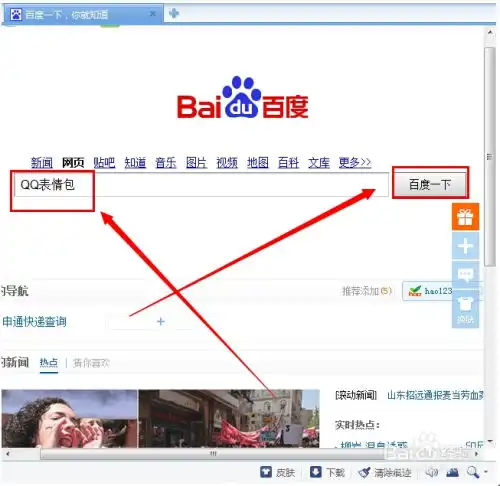Open the 贴吧 link
The image size is (500, 486).
(x=104, y=163)
